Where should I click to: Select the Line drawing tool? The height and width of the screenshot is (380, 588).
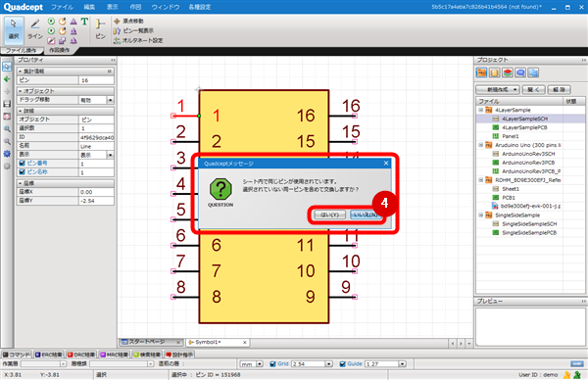click(35, 29)
